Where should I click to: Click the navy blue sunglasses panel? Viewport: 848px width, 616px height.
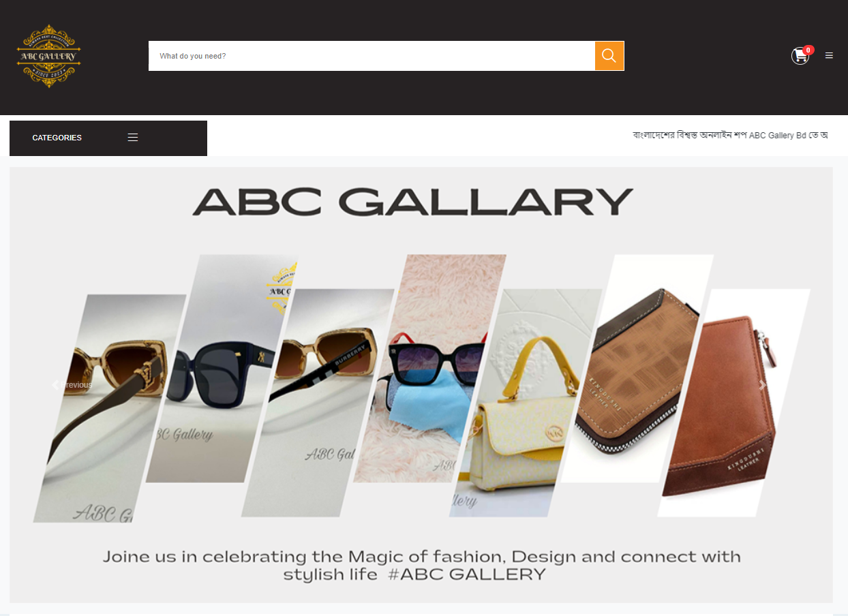tap(222, 368)
